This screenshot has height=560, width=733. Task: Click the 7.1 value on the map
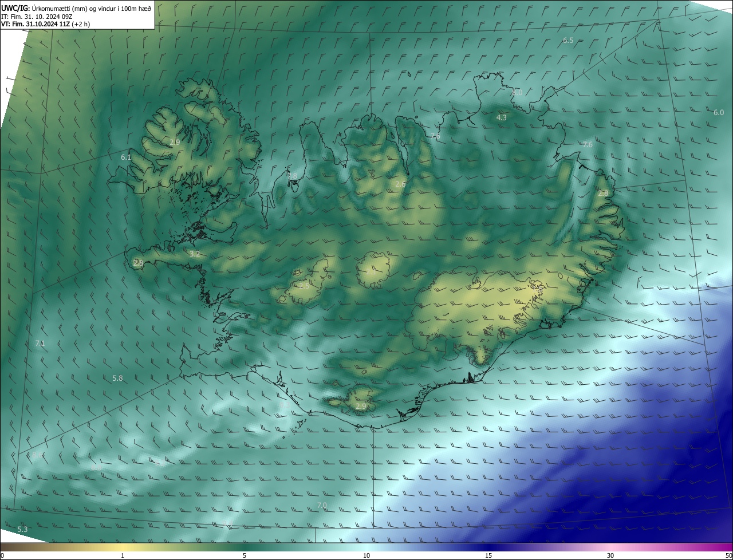[40, 344]
